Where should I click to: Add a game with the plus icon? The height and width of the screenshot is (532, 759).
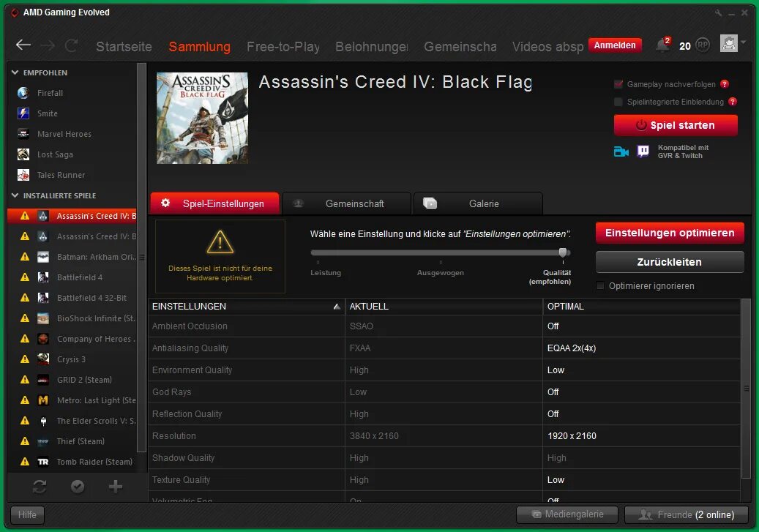[115, 487]
